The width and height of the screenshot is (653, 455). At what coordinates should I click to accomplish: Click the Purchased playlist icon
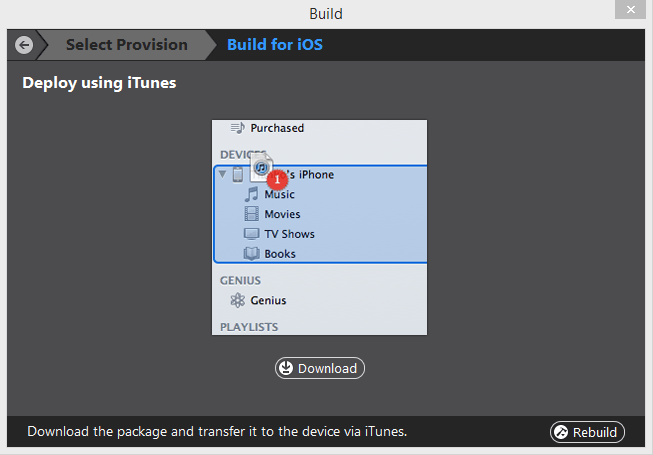click(238, 128)
